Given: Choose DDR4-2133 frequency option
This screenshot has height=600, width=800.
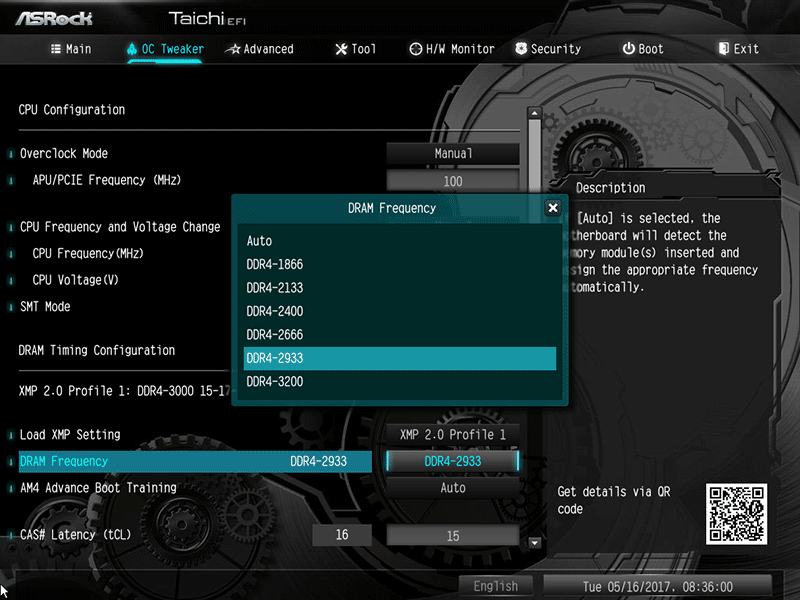Looking at the screenshot, I should (x=399, y=288).
